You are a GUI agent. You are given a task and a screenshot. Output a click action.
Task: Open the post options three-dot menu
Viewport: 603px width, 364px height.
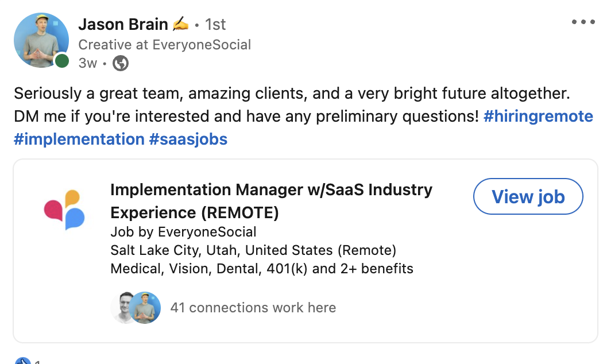583,22
